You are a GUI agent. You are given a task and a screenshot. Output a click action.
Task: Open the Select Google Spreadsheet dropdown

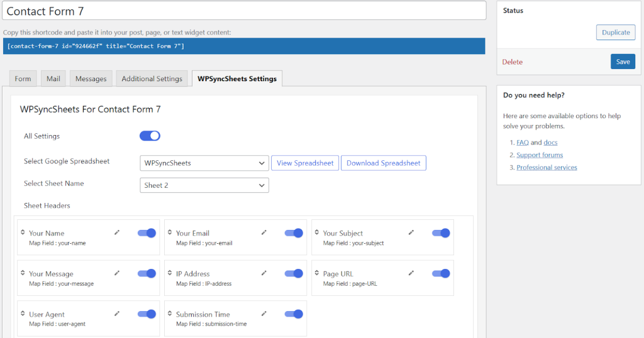click(204, 163)
